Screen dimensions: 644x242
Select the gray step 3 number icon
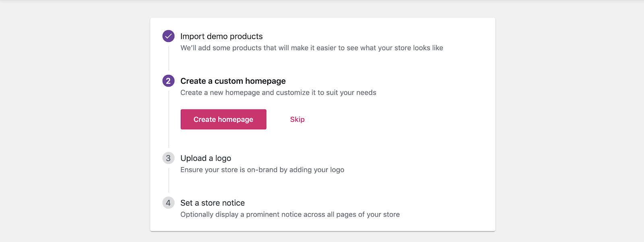click(x=168, y=158)
